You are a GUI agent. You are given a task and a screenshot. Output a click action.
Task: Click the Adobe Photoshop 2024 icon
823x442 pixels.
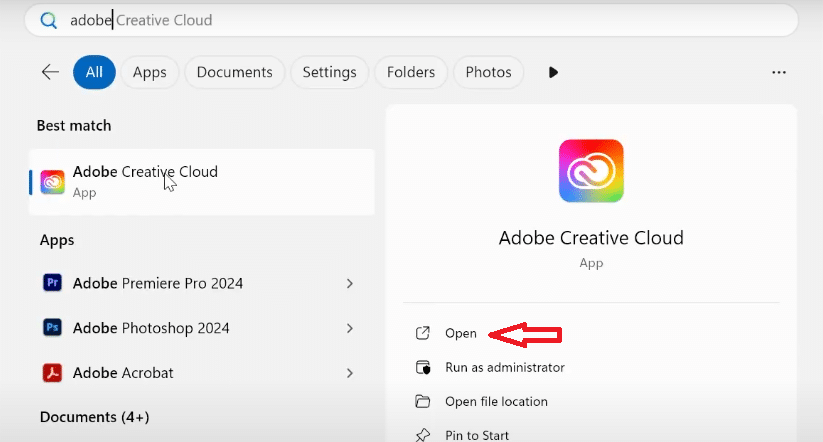coord(52,328)
